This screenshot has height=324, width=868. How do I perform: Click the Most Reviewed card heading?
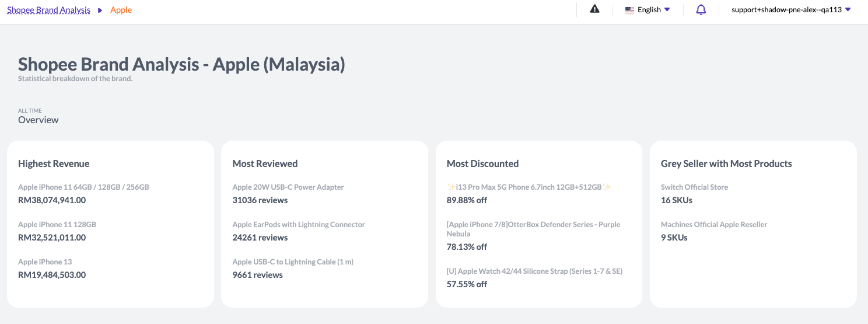265,164
